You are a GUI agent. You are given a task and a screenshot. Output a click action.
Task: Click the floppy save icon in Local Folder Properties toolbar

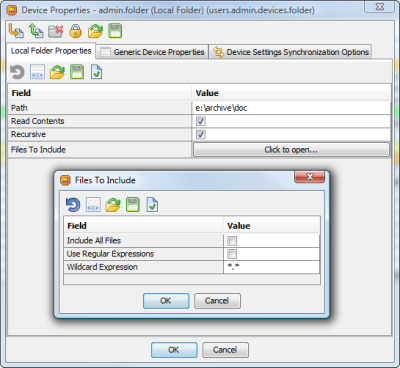pos(77,72)
